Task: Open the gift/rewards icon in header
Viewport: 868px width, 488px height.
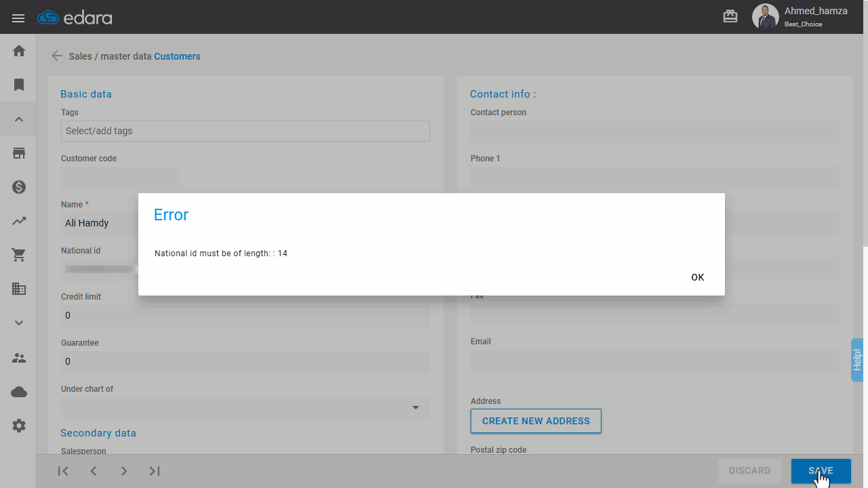Action: pyautogui.click(x=730, y=17)
